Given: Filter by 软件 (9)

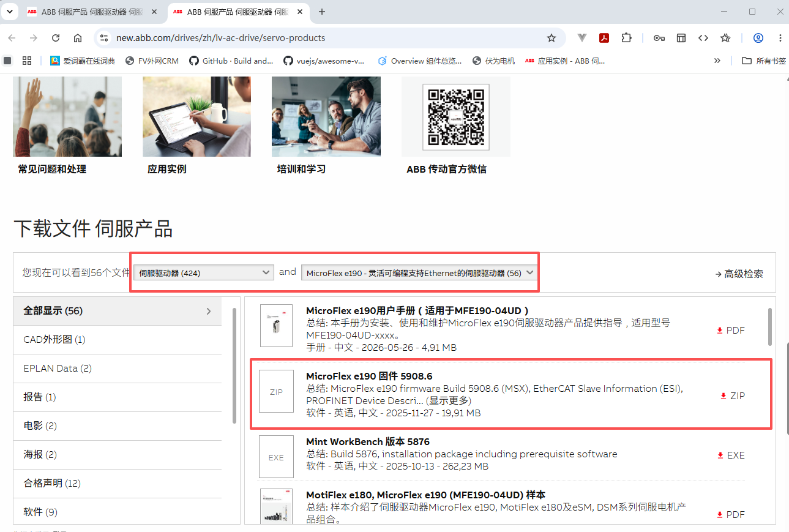Looking at the screenshot, I should [x=118, y=512].
